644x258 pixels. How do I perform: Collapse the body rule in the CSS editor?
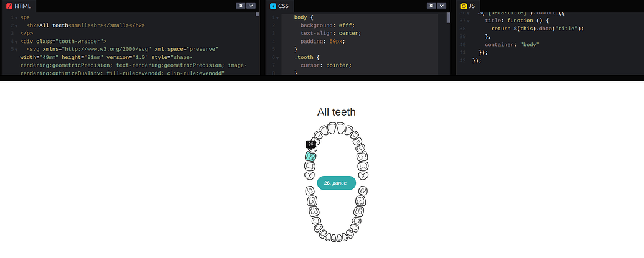coord(276,17)
